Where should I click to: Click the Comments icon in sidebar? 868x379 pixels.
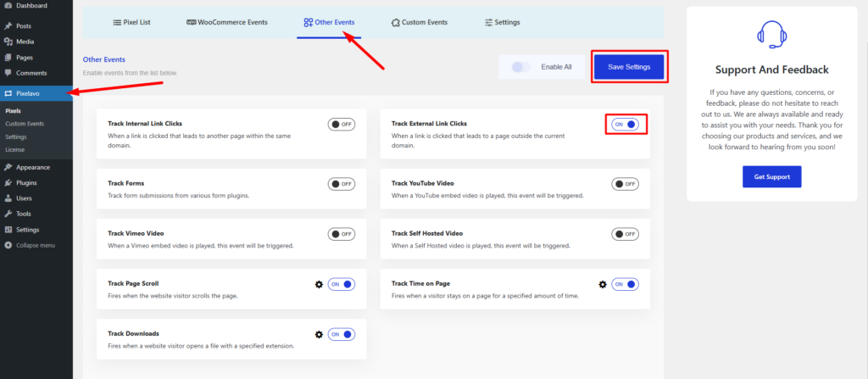pos(8,73)
